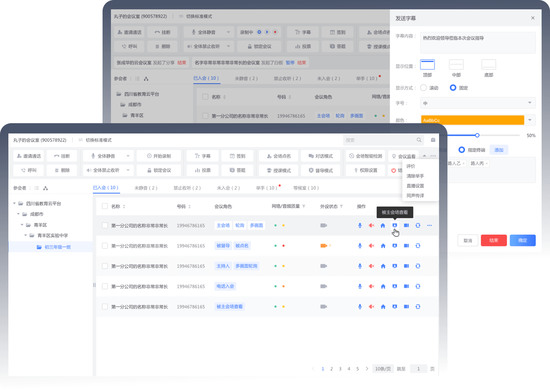The height and width of the screenshot is (392, 550).
Task: Click 被主会场查看 view icon in 主会场 row
Action: (395, 225)
